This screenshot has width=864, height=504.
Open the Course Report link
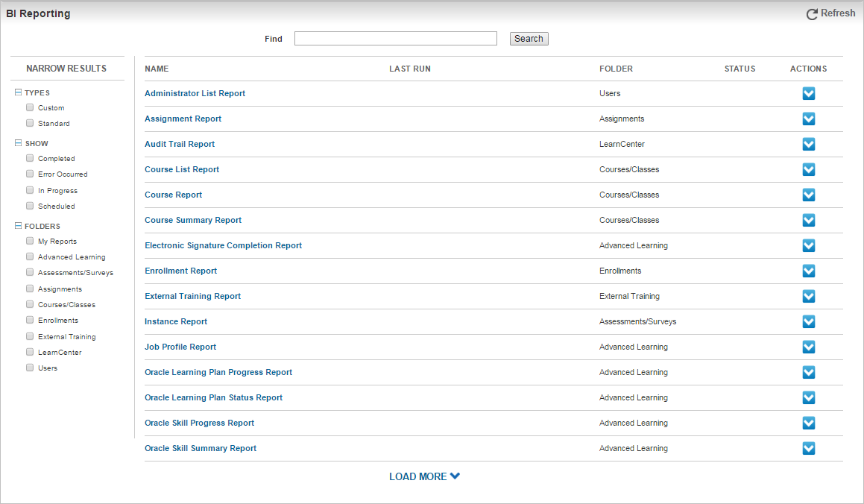point(173,195)
